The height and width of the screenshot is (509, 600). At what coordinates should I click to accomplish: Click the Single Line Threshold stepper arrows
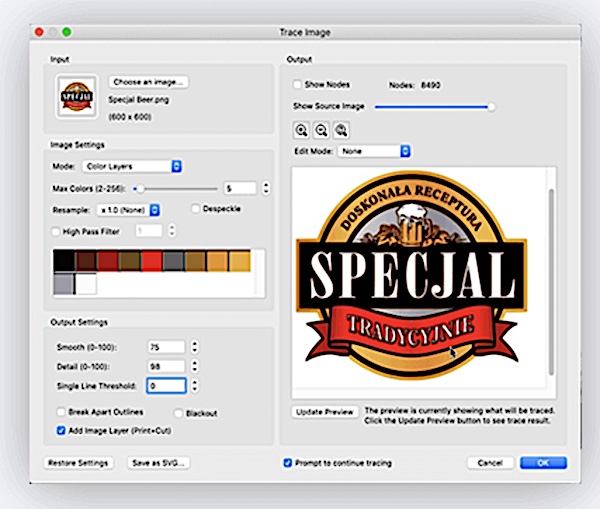[195, 385]
